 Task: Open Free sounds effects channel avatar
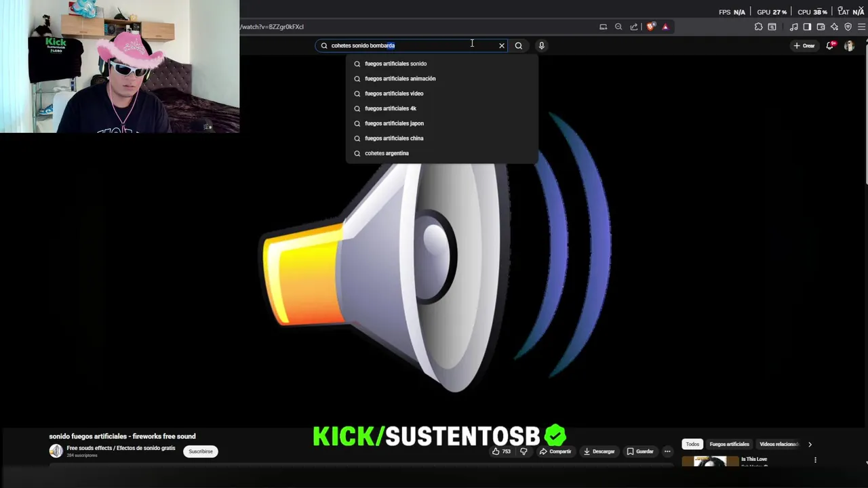click(56, 451)
